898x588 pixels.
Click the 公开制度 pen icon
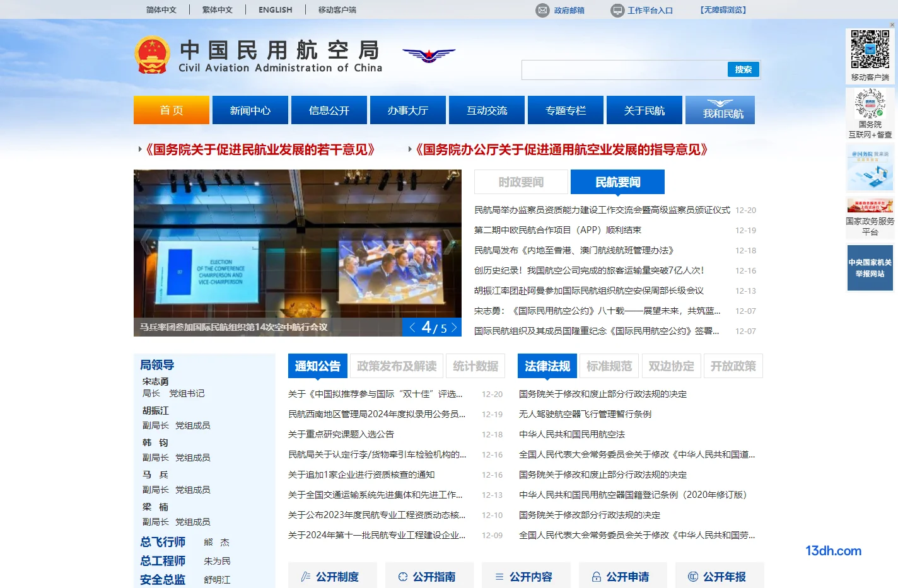tap(306, 577)
